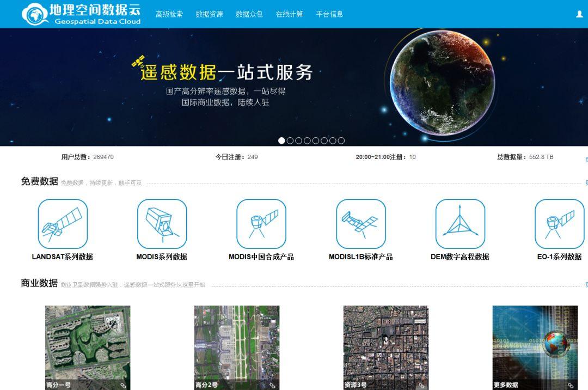
Task: Select sixth banner slide dot
Action: tap(324, 141)
